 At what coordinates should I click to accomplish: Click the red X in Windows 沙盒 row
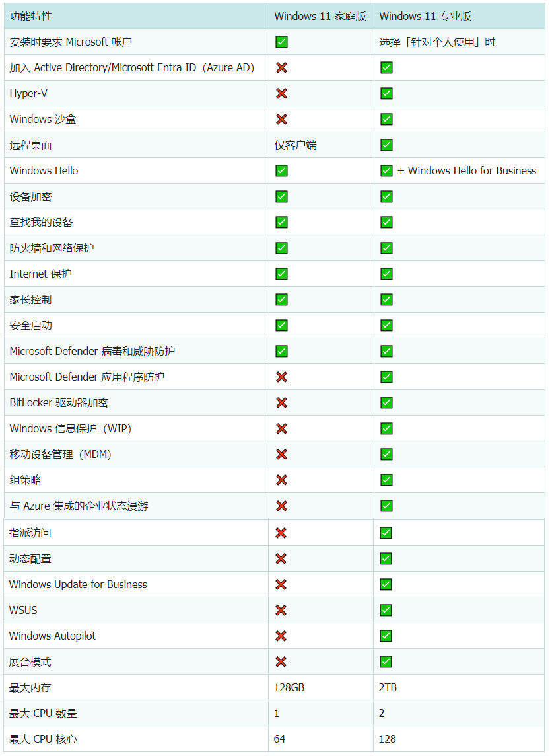point(282,119)
